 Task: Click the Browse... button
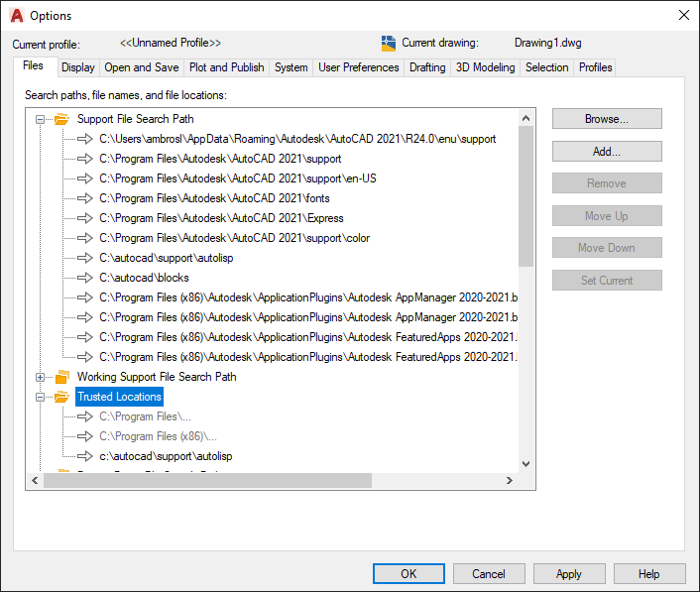click(607, 119)
